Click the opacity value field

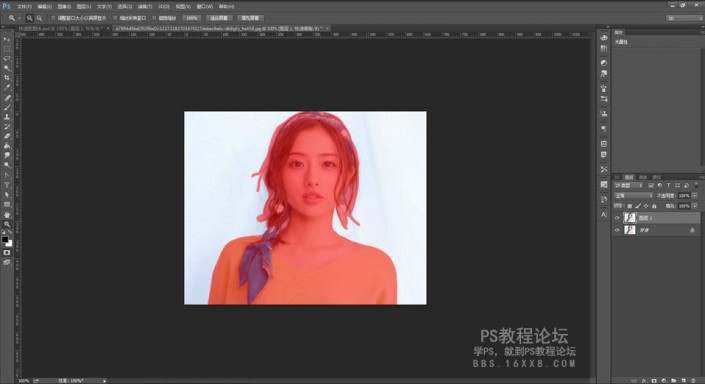(684, 196)
